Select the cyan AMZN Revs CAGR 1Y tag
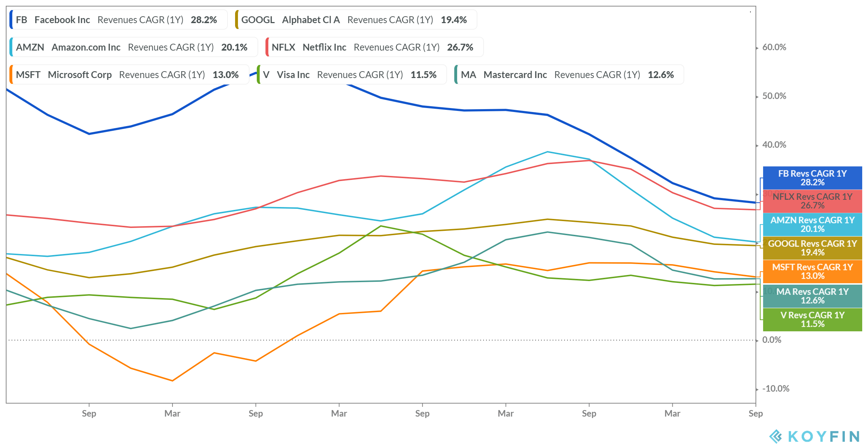 (812, 224)
